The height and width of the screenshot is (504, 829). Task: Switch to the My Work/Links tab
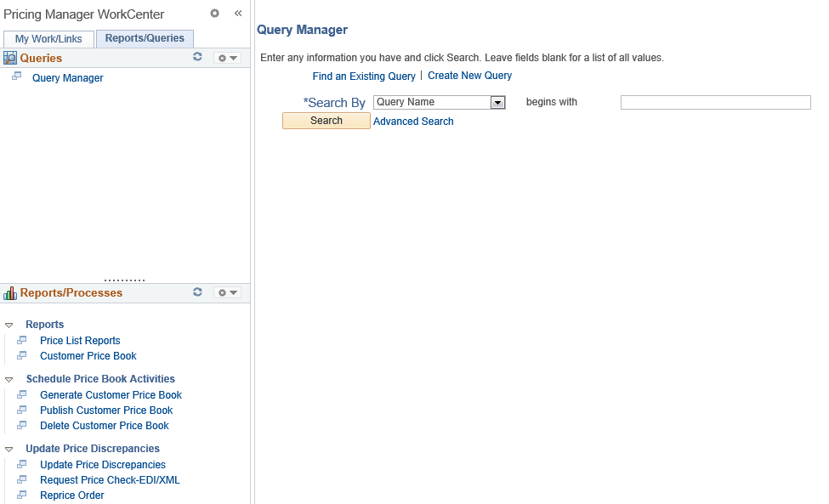[x=48, y=38]
